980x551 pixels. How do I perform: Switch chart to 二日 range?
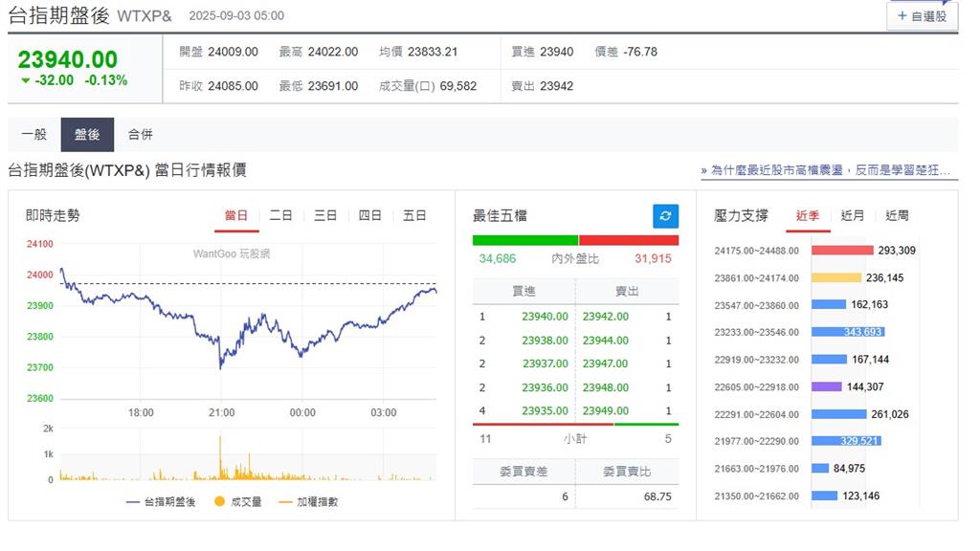click(280, 215)
